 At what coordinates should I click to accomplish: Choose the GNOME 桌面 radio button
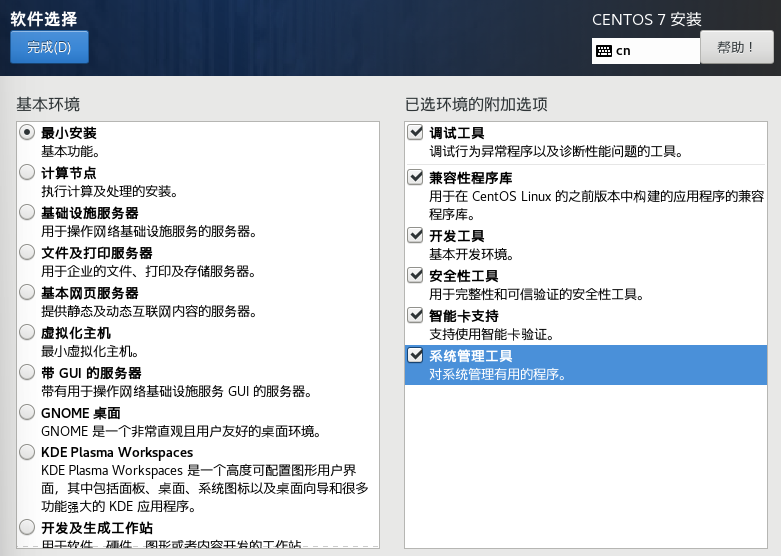[x=27, y=412]
